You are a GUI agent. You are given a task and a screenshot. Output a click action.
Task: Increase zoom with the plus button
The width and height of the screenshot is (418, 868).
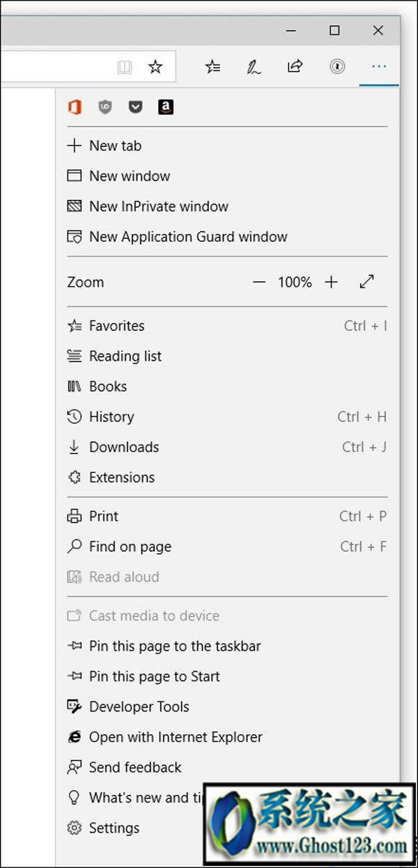tap(332, 282)
